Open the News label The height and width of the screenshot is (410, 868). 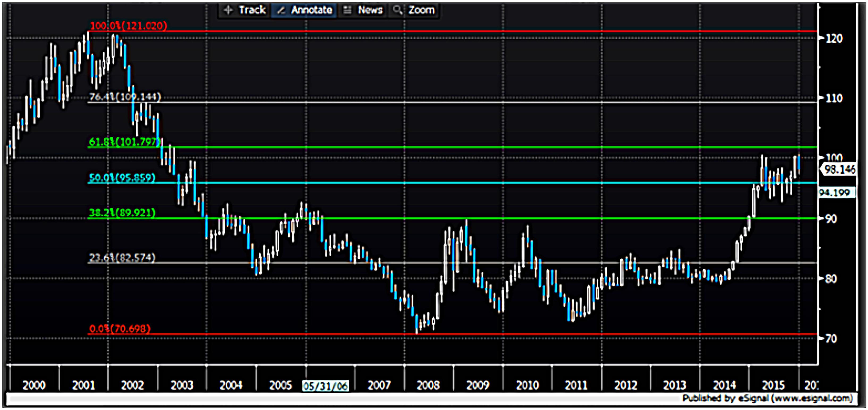[x=370, y=10]
